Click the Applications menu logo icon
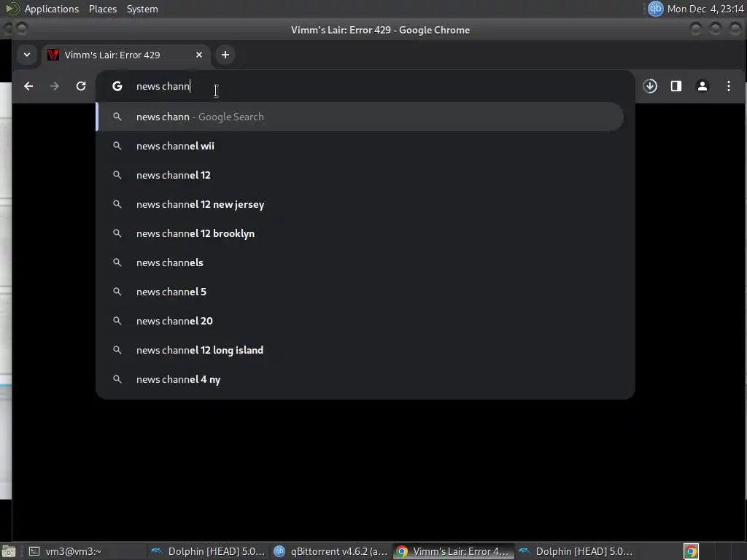 pos(12,9)
